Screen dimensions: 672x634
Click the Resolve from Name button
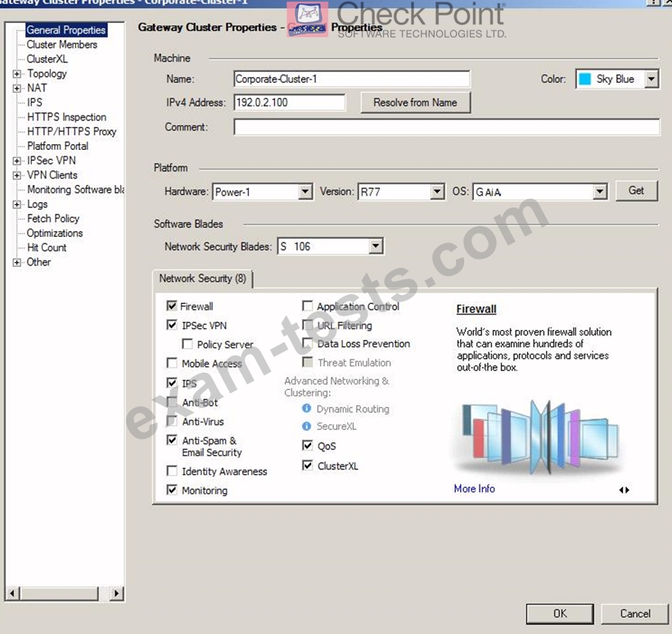[x=415, y=102]
